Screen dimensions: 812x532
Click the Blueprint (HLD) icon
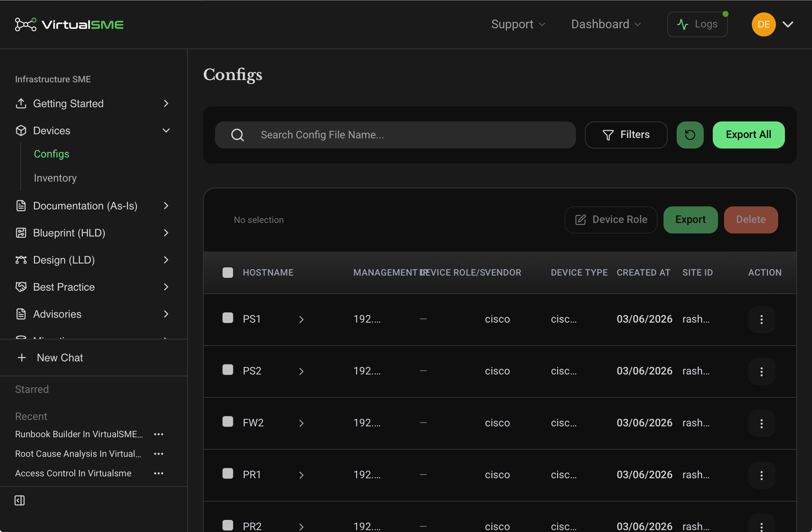[21, 233]
